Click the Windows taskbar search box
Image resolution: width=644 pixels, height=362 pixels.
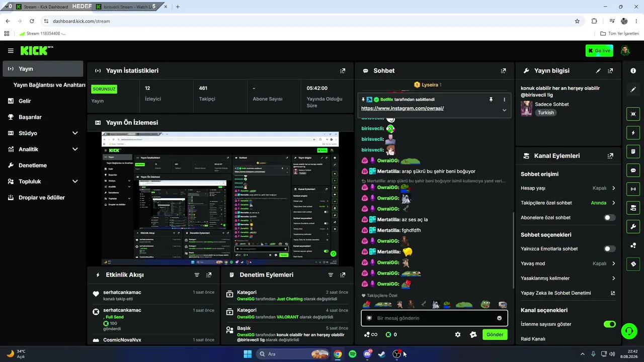coord(292,354)
